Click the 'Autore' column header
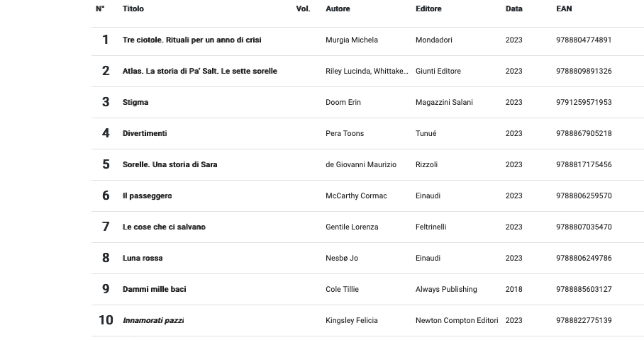Viewport: 644px width, 340px height. 338,9
